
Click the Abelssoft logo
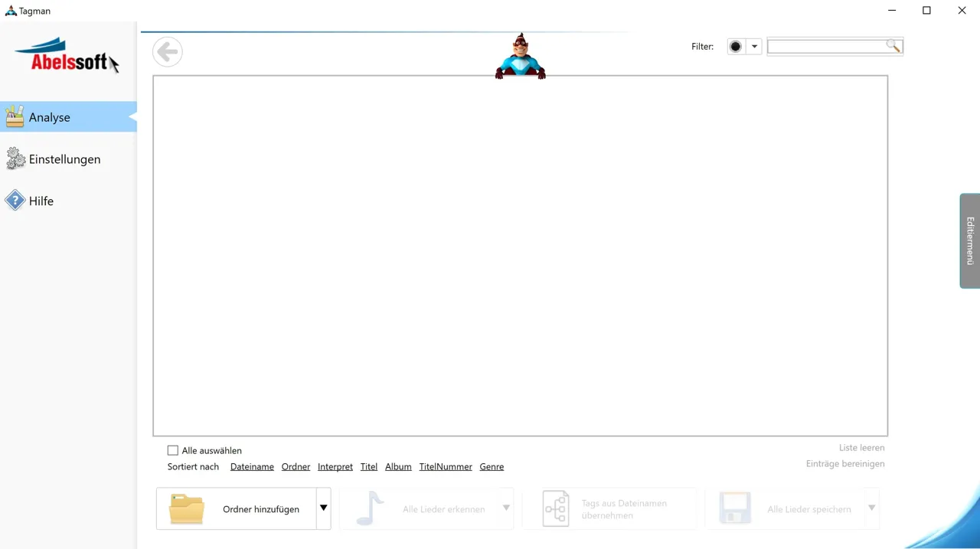pyautogui.click(x=67, y=55)
